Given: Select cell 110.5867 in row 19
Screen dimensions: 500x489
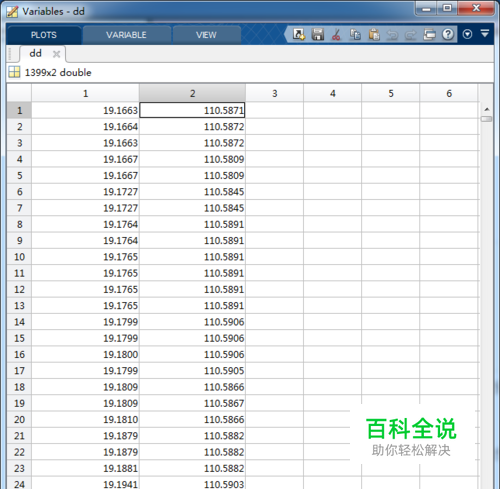Looking at the screenshot, I should coord(192,403).
